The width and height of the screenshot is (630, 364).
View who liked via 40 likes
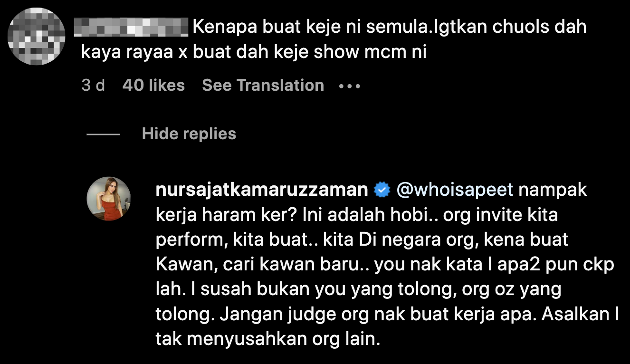pos(153,86)
